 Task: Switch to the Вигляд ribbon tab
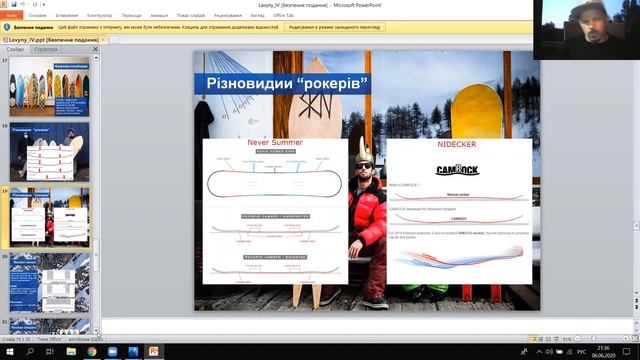[x=257, y=16]
